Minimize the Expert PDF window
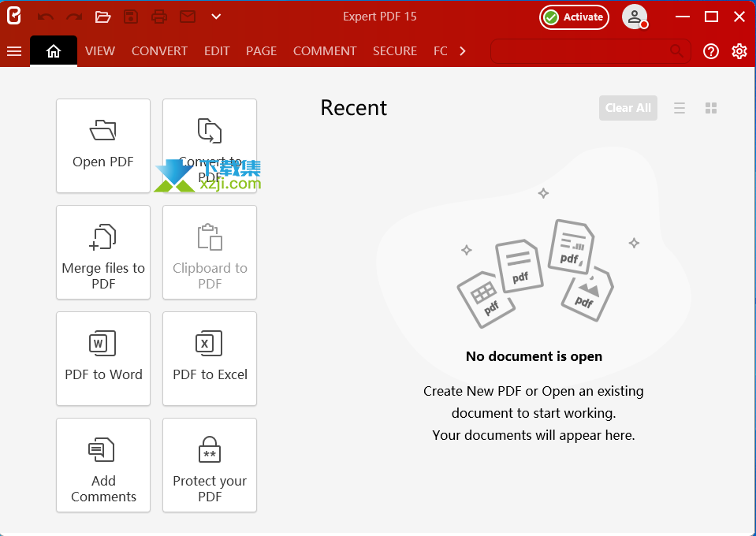Viewport: 756px width, 536px height. coord(683,17)
